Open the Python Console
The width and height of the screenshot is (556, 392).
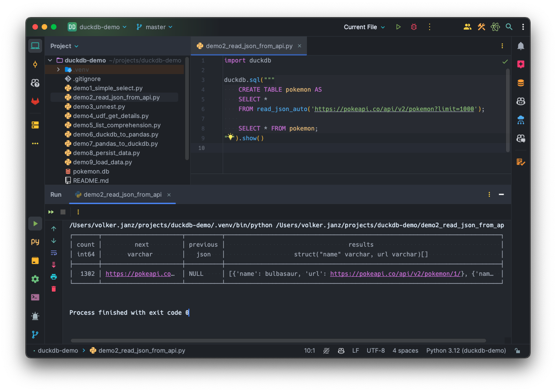pos(35,241)
